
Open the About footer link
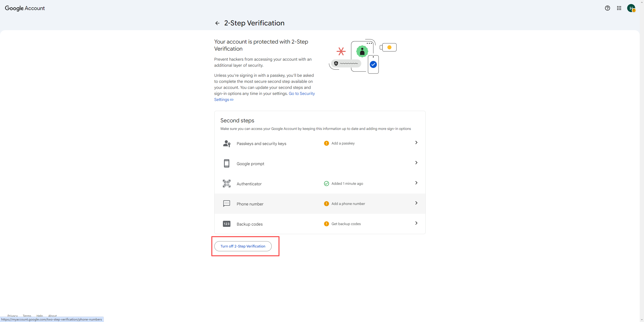pos(52,315)
